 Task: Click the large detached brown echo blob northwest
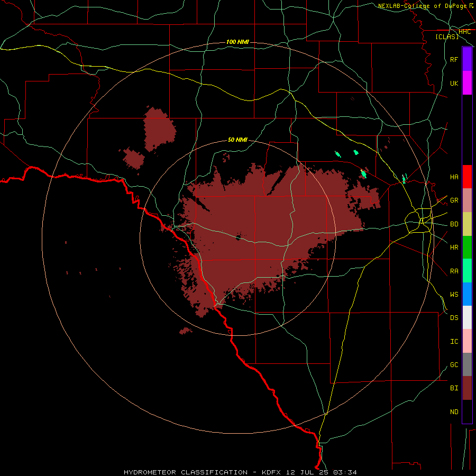(x=159, y=129)
